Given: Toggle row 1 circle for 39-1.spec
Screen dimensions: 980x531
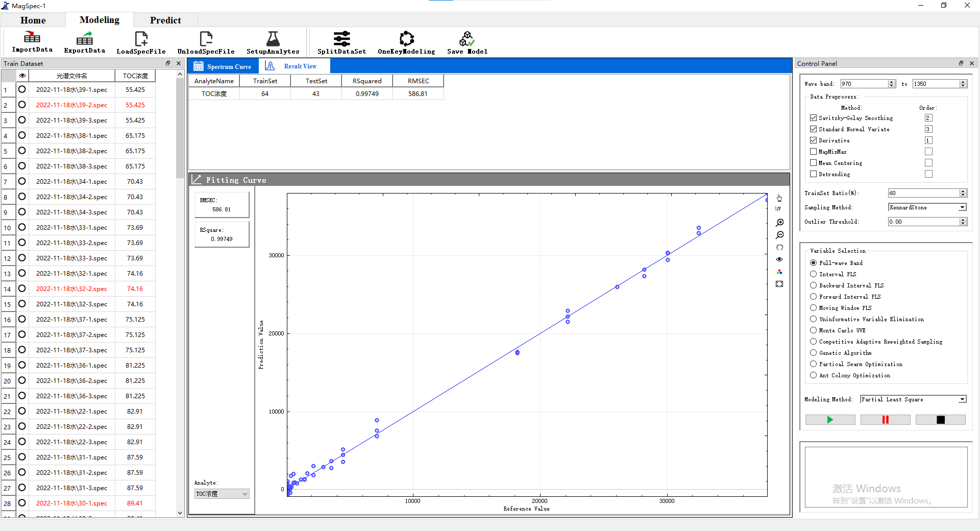Looking at the screenshot, I should [22, 89].
